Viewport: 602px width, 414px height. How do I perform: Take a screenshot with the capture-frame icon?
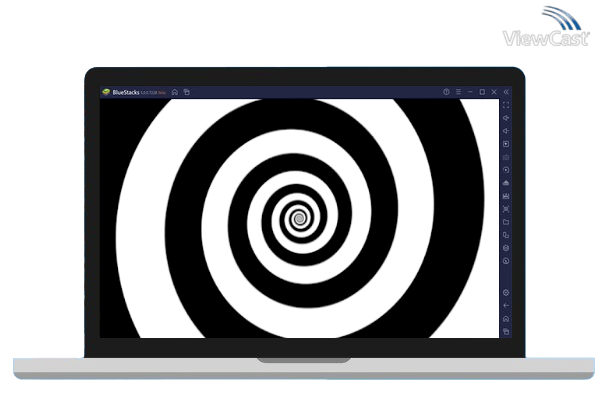[506, 209]
